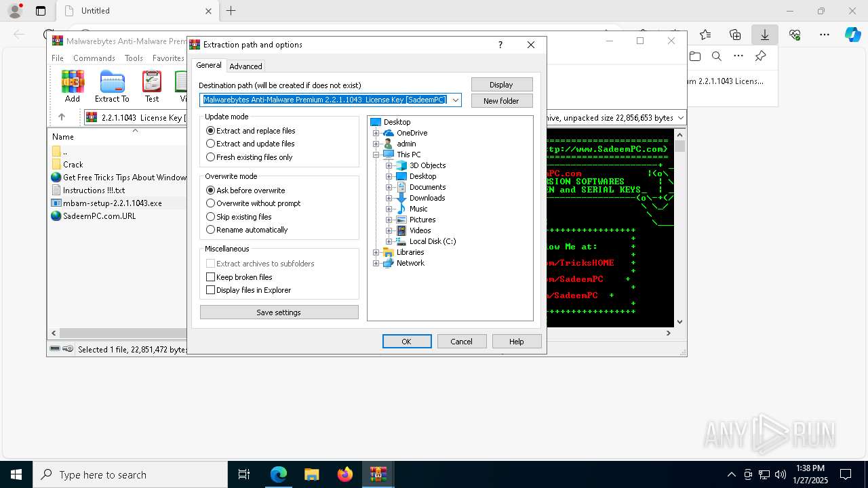
Task: Open Edge collections icon
Action: [735, 35]
